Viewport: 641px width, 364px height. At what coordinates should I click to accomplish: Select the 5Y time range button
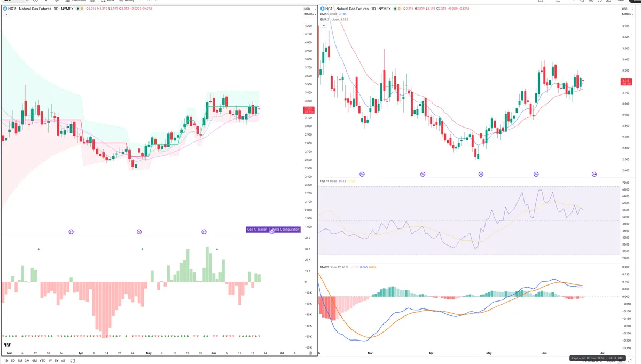point(57,361)
